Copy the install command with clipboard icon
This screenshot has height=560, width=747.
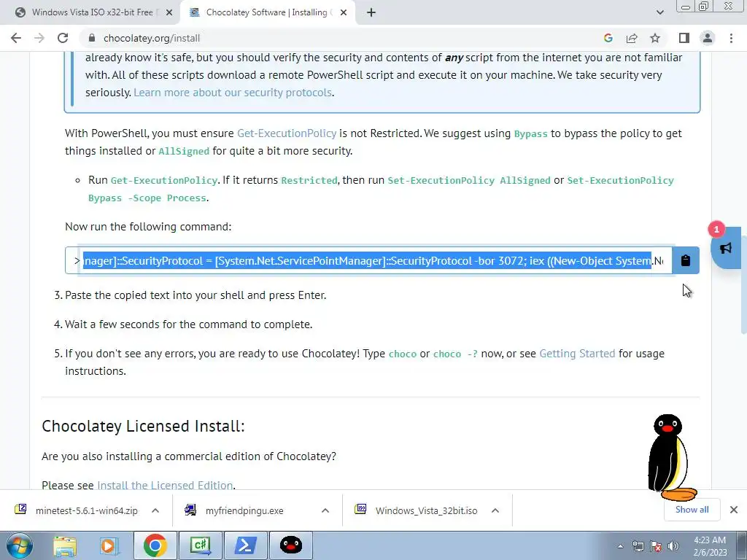click(x=686, y=260)
